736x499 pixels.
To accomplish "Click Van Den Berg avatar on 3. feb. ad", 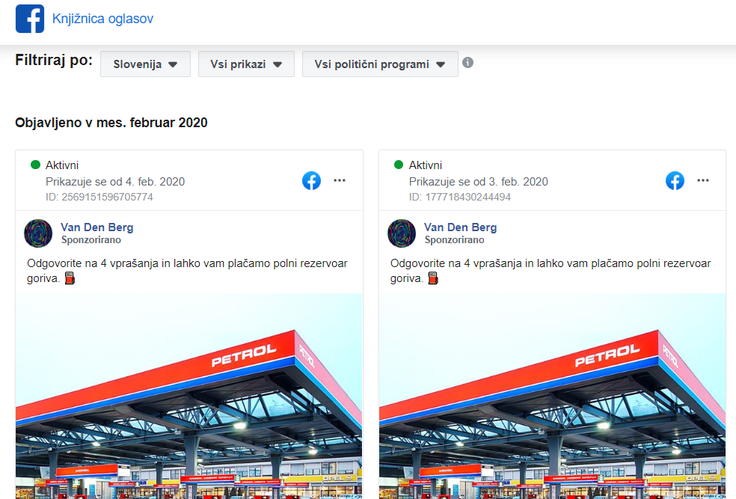I will [x=401, y=233].
